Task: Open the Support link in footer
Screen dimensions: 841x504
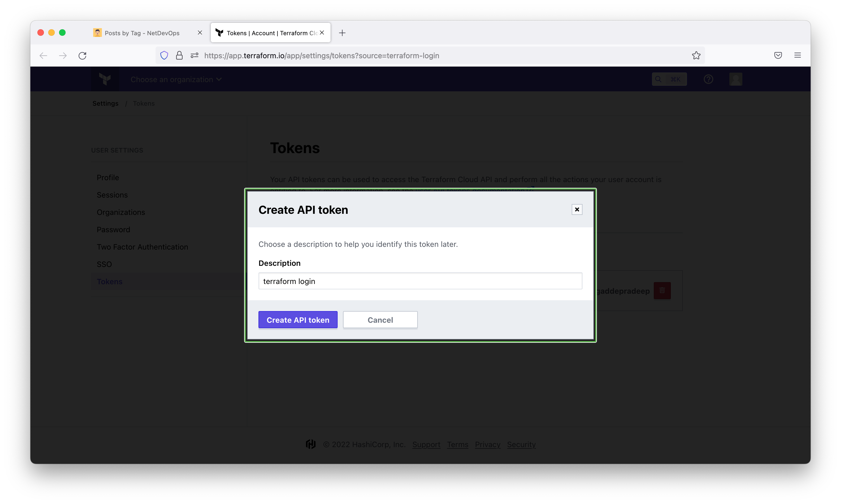Action: tap(426, 445)
